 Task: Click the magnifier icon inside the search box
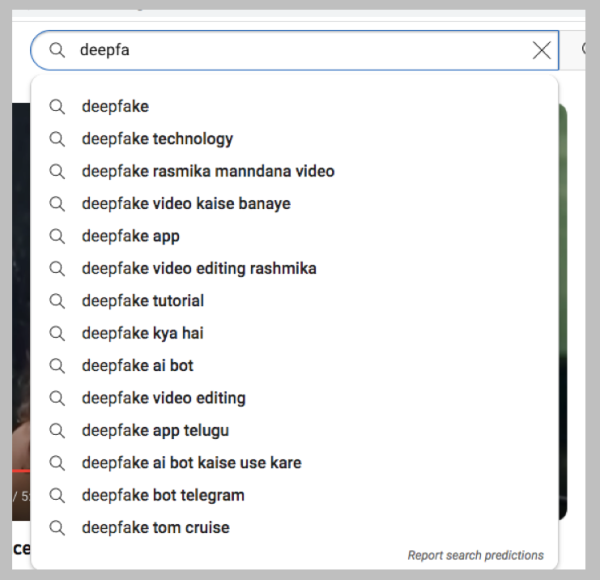tap(58, 50)
